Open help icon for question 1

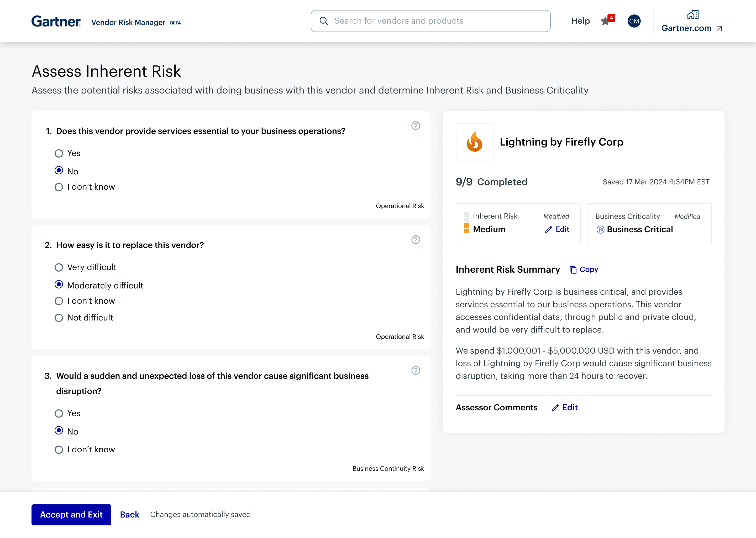pyautogui.click(x=416, y=126)
